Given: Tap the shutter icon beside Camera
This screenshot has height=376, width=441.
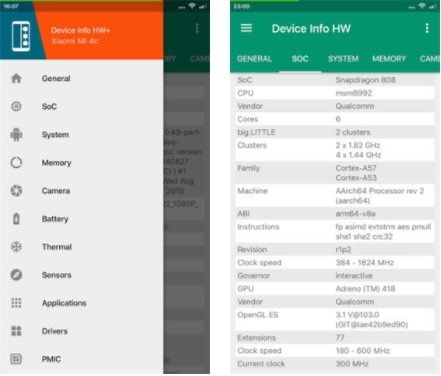Looking at the screenshot, I should 16,191.
